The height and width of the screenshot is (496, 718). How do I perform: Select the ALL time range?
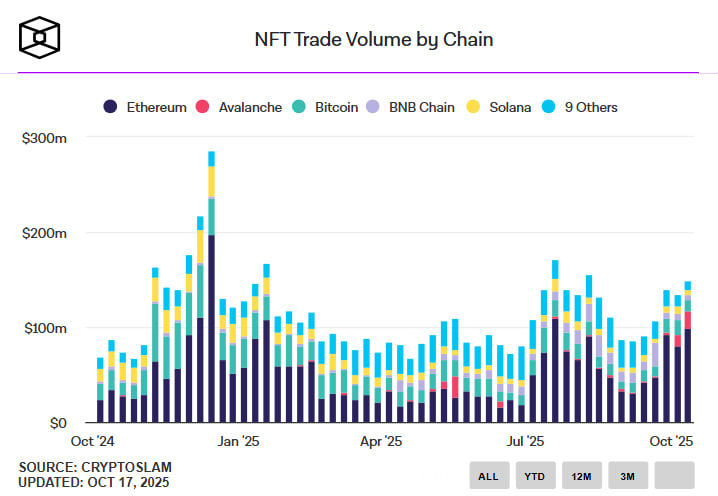pyautogui.click(x=488, y=476)
